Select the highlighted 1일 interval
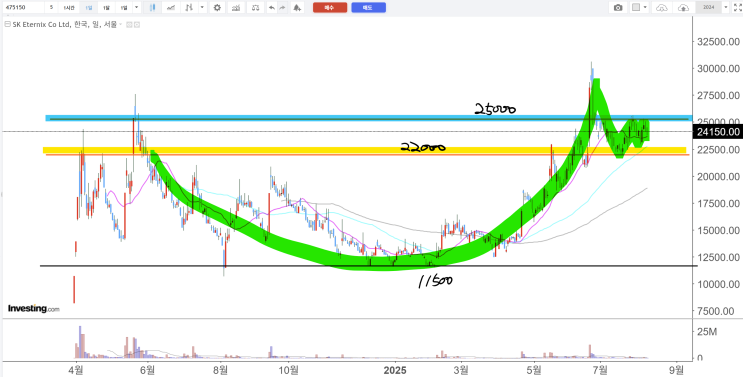This screenshot has width=743, height=377. tap(89, 8)
